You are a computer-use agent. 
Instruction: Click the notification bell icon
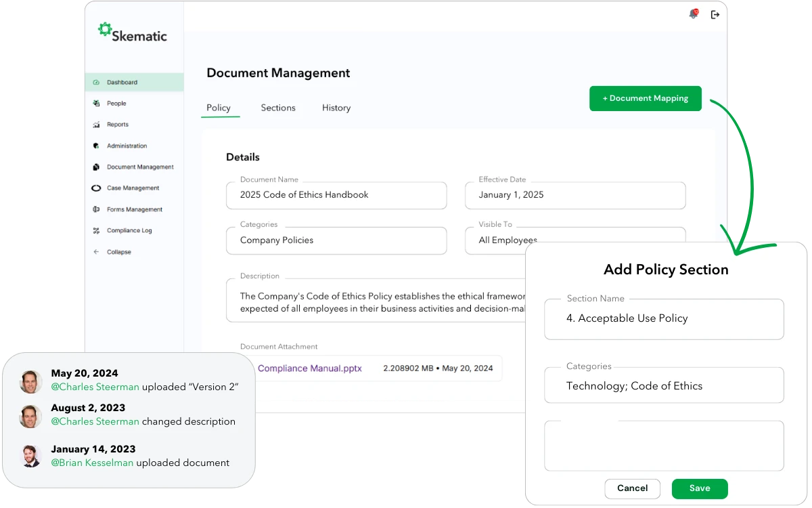(x=693, y=14)
